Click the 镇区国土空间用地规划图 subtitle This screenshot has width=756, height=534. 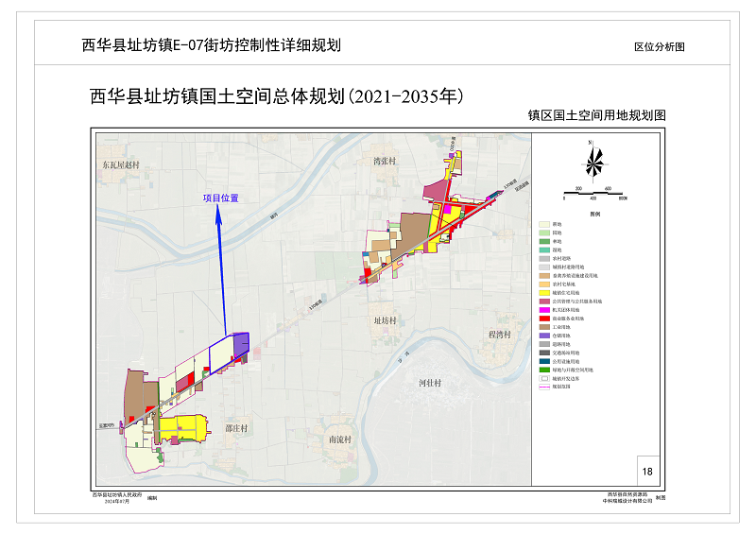597,114
